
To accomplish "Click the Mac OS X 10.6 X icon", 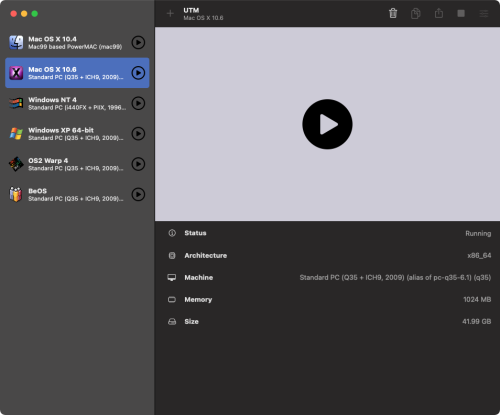I will pyautogui.click(x=16, y=73).
